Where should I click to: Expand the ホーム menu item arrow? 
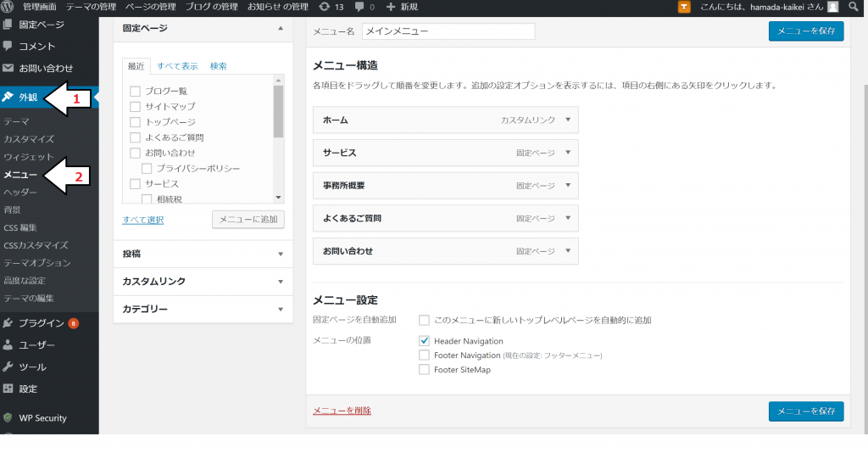[x=568, y=120]
